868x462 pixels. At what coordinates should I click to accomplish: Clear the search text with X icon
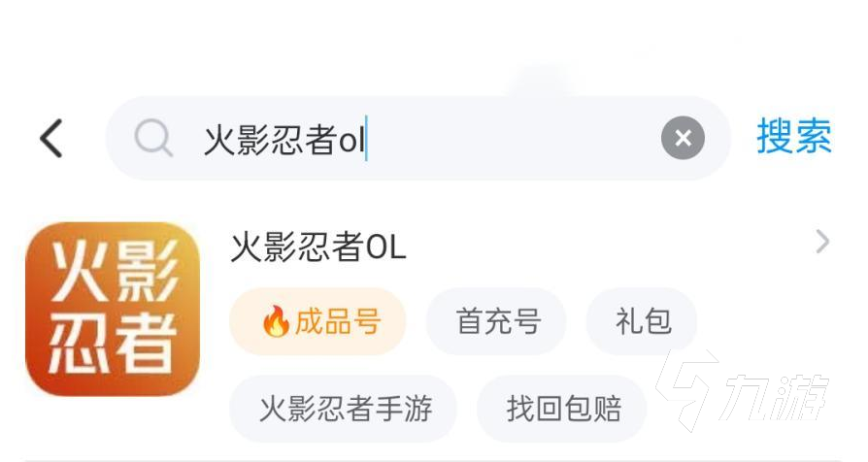pyautogui.click(x=683, y=139)
